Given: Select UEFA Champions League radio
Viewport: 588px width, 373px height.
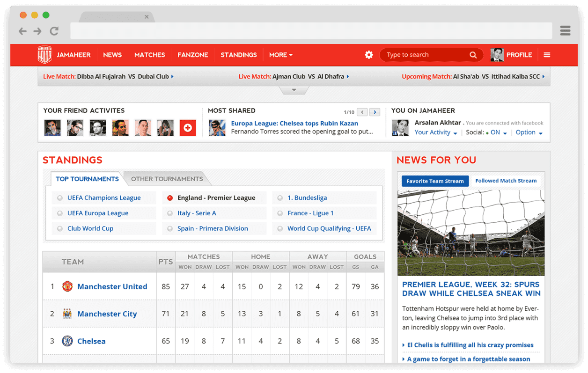Looking at the screenshot, I should [x=60, y=198].
